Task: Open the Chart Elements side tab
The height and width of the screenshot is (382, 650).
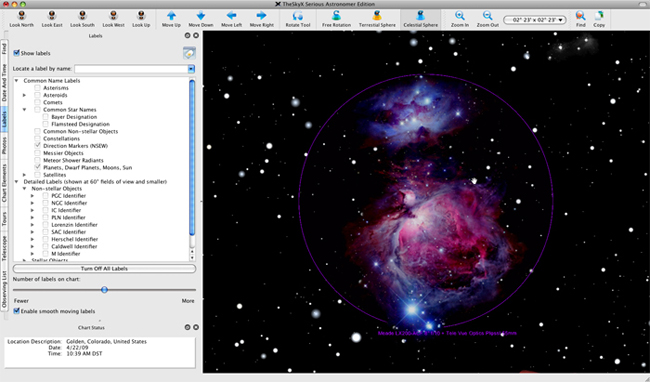Action: click(4, 183)
